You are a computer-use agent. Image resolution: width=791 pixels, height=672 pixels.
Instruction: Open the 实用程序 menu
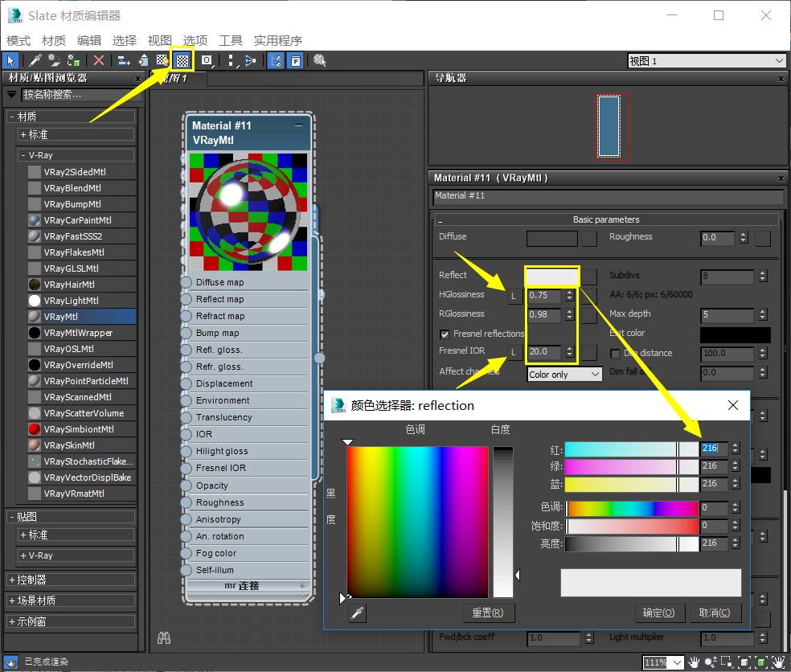tap(277, 40)
